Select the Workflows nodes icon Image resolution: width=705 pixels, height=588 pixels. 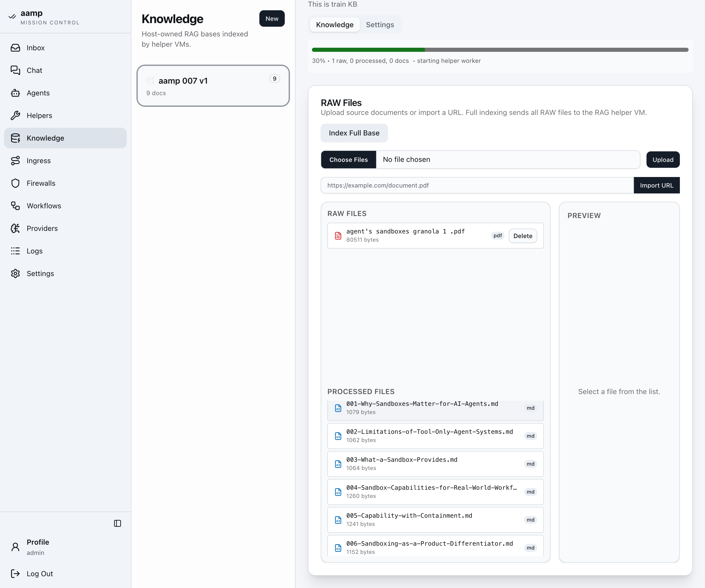15,206
